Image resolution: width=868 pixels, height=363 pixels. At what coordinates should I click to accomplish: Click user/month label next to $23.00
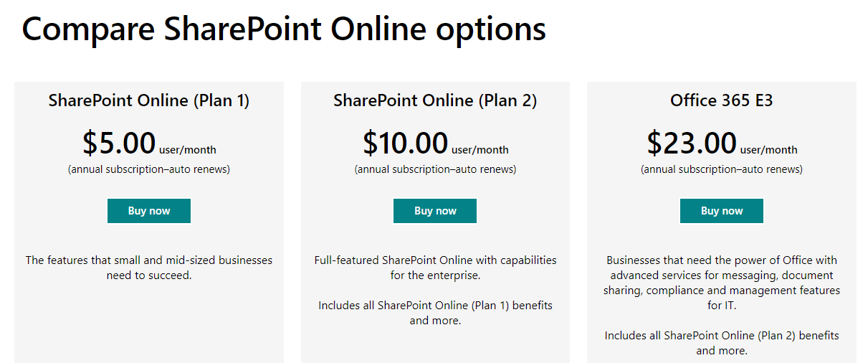click(x=769, y=150)
